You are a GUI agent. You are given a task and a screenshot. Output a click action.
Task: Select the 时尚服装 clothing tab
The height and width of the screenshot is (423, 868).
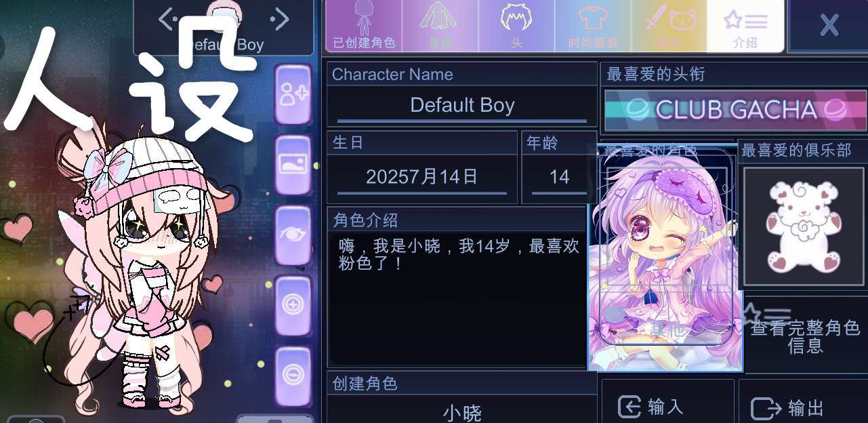pos(593,26)
